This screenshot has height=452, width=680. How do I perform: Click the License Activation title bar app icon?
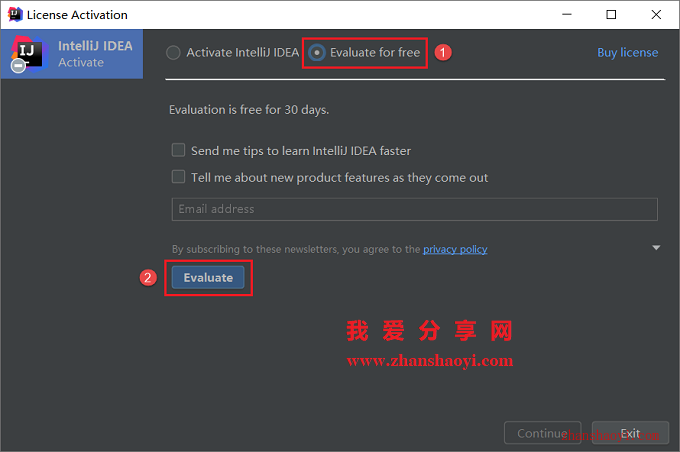tap(15, 14)
